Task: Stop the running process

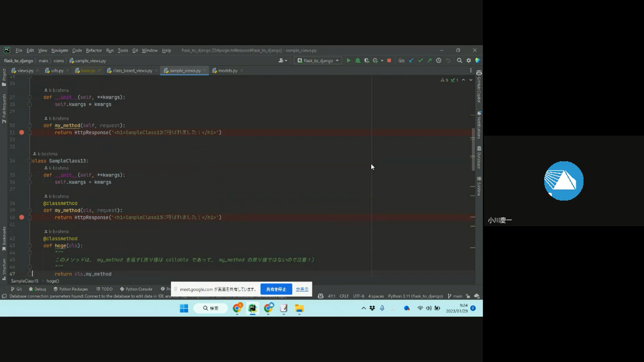Action: click(x=389, y=60)
